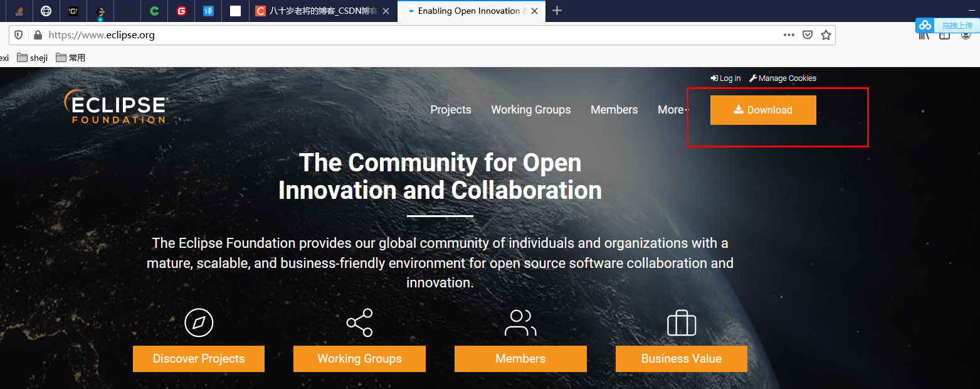
Task: Click the Business Value button
Action: pyautogui.click(x=682, y=359)
